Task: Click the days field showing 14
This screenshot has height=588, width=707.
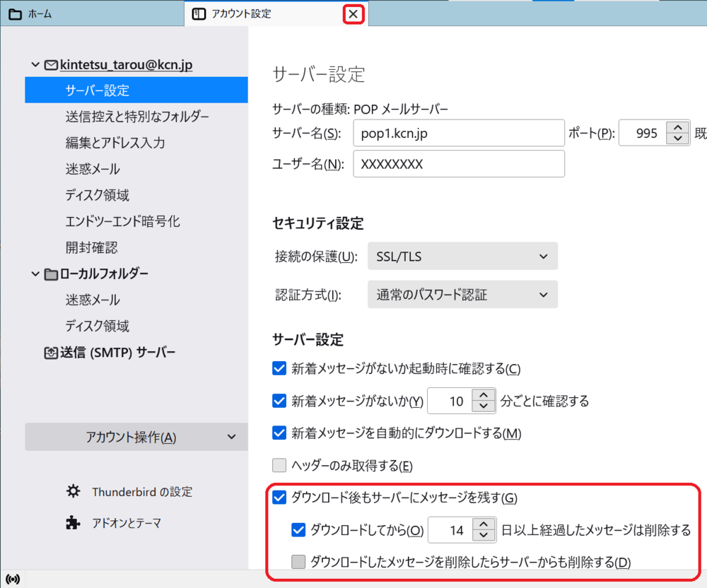Action: point(450,530)
